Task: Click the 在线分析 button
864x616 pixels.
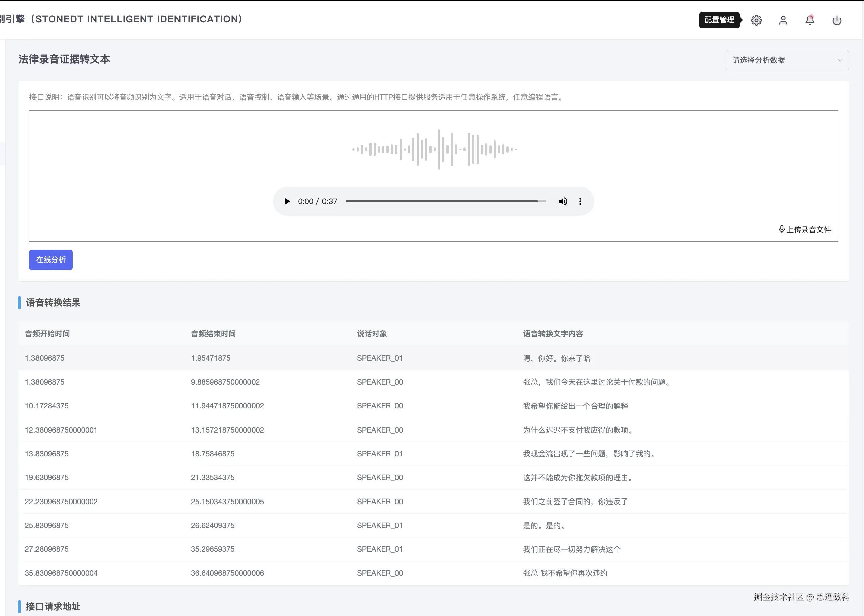Action: tap(51, 260)
